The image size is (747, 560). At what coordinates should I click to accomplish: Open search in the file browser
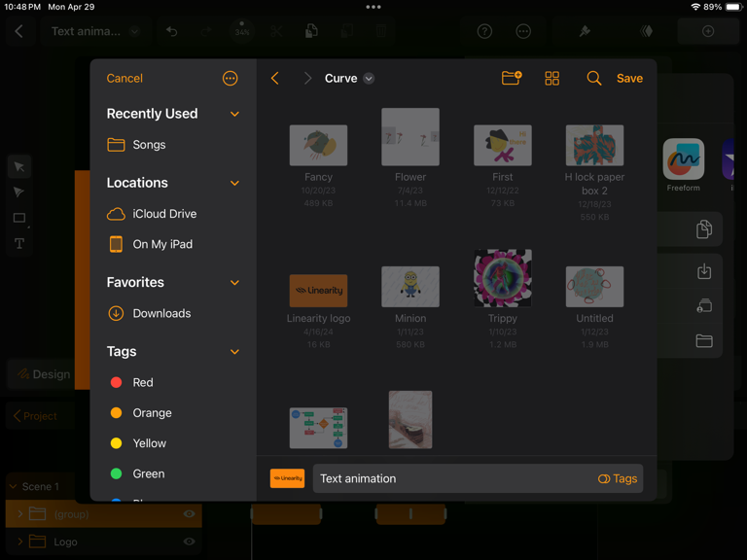[593, 78]
